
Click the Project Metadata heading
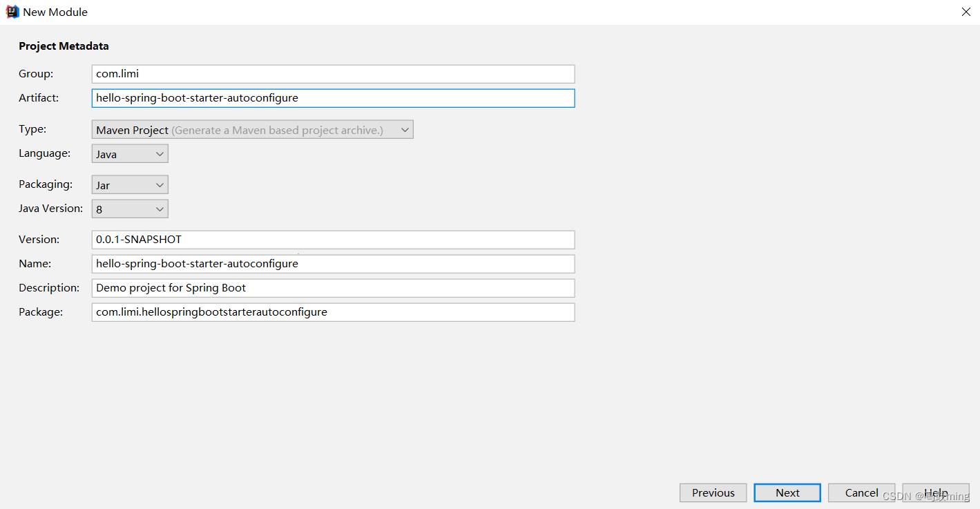(64, 46)
